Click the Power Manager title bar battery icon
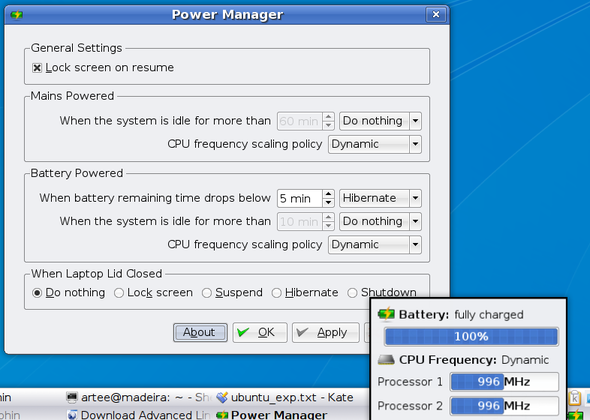 click(17, 15)
